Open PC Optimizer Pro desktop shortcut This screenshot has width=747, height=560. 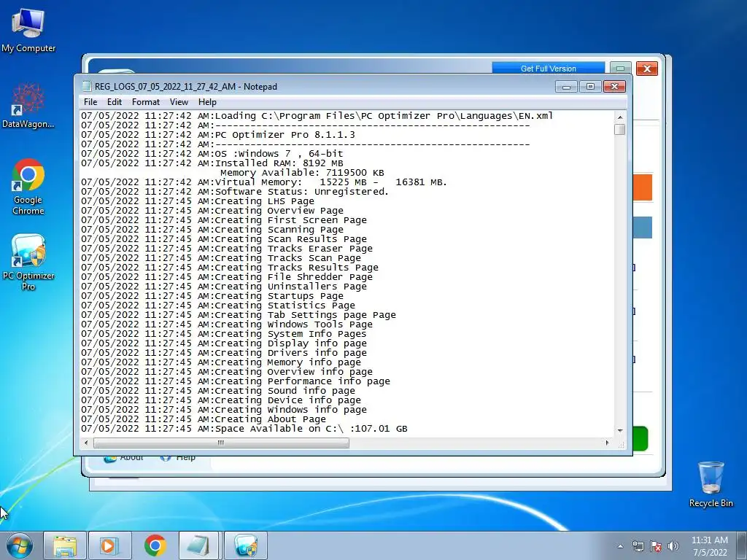28,262
